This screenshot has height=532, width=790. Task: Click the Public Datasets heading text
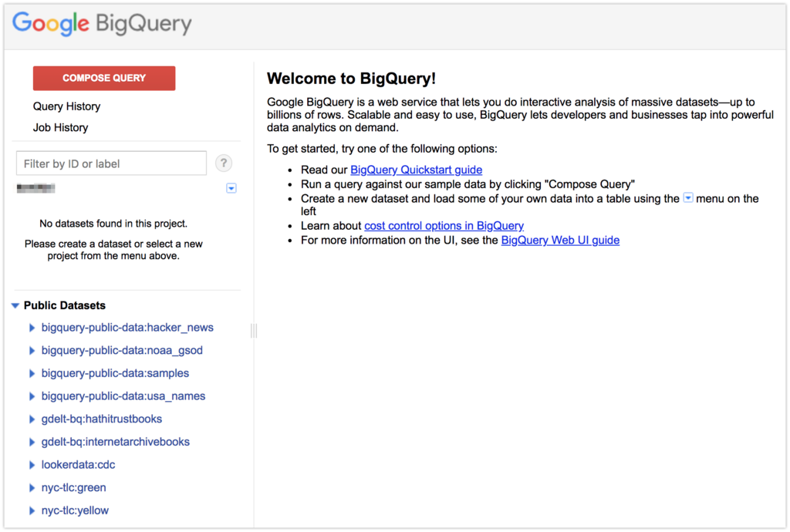pyautogui.click(x=65, y=305)
